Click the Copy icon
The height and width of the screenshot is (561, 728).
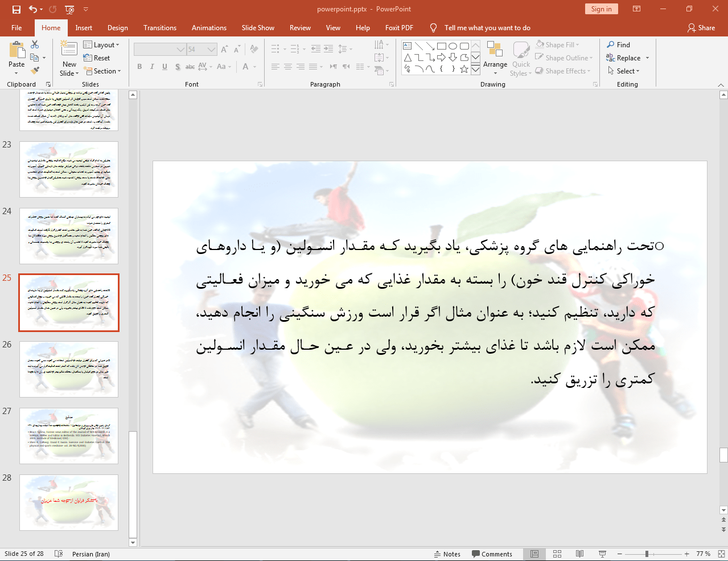(x=35, y=58)
